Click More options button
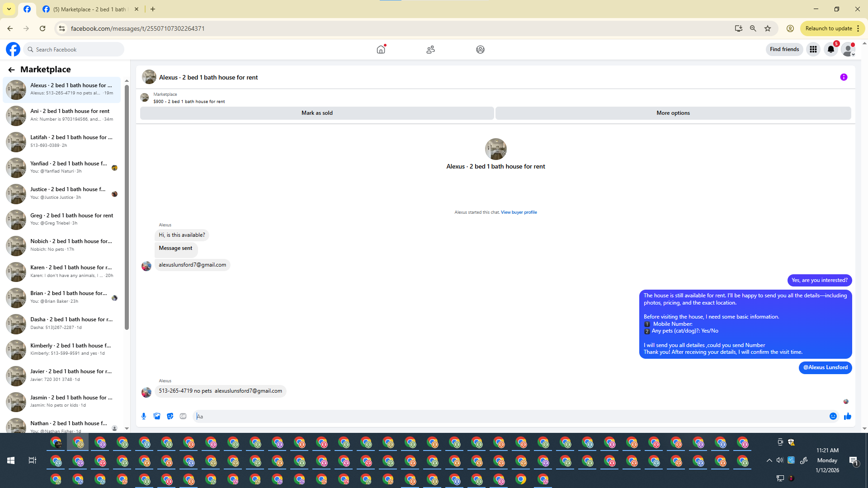Screen dimensions: 868x488 pyautogui.click(x=673, y=113)
